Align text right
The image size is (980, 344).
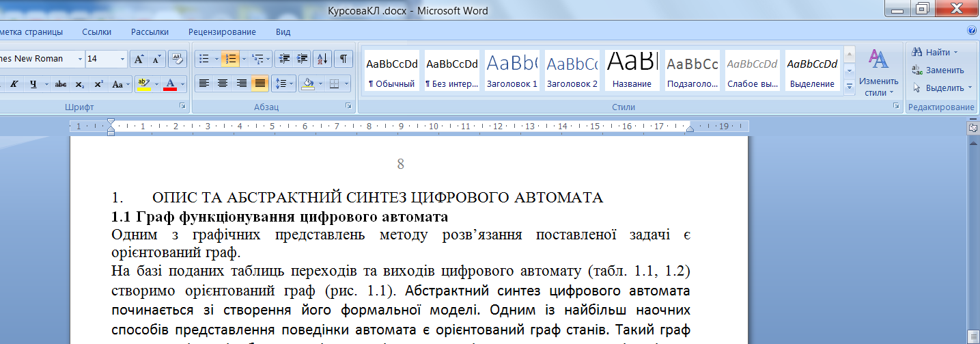(240, 84)
